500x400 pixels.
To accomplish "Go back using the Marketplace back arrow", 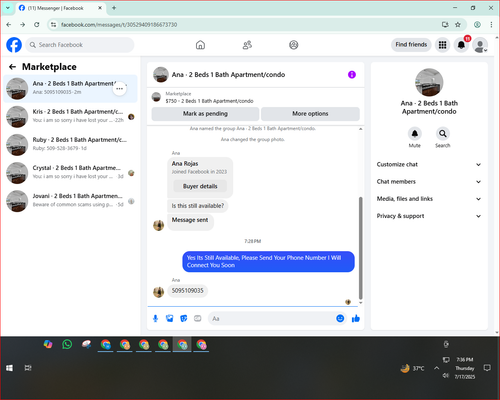I will [13, 67].
